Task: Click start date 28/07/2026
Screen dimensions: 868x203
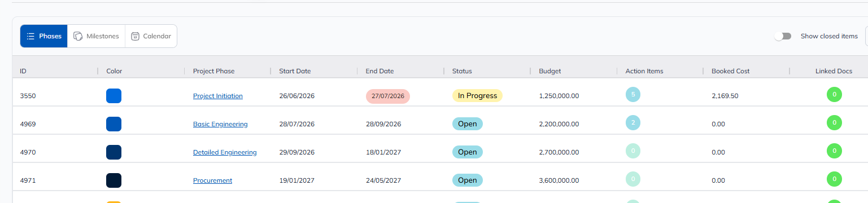Action: [x=296, y=124]
